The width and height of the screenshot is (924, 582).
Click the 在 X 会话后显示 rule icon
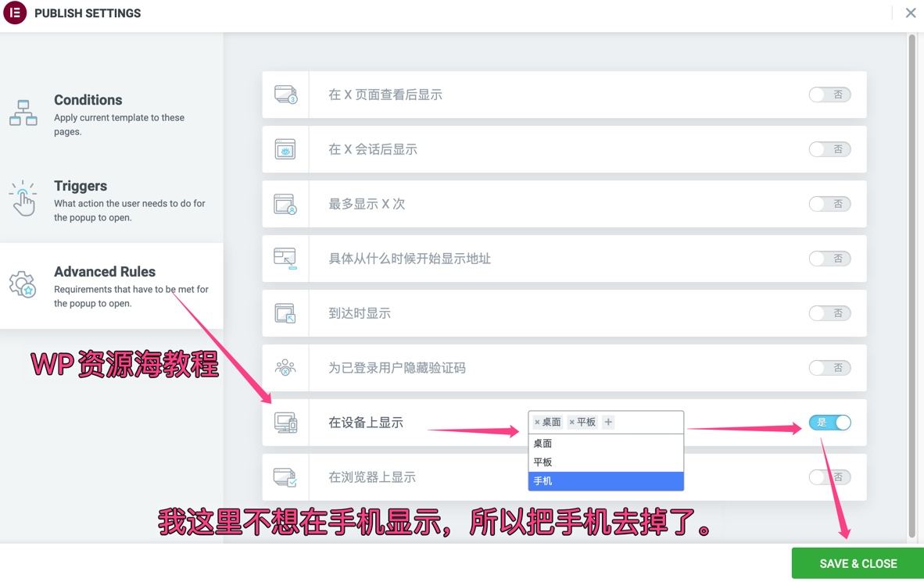(x=285, y=149)
